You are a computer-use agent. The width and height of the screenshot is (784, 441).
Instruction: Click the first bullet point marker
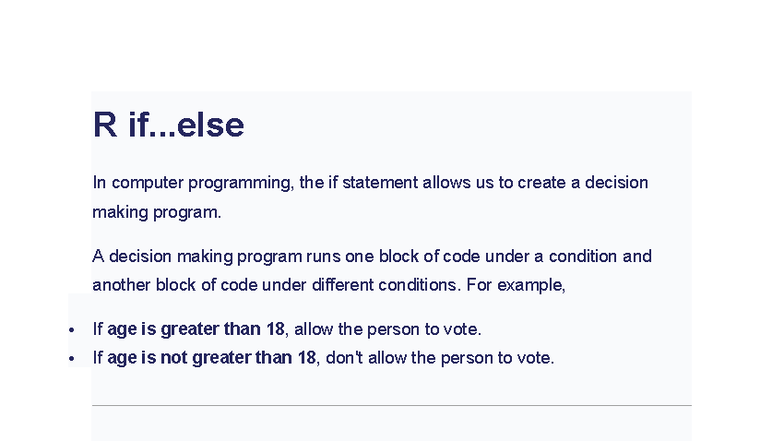tap(71, 331)
